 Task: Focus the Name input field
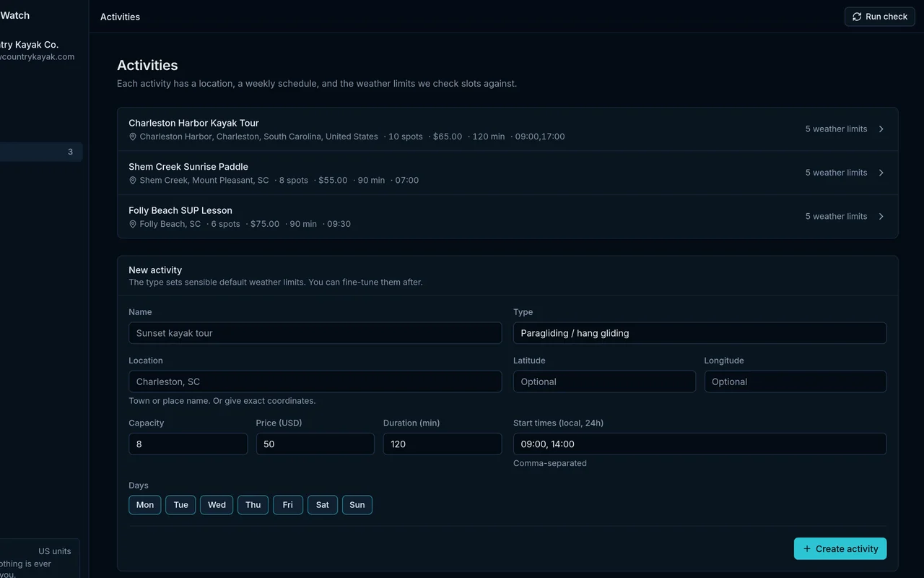tap(315, 333)
